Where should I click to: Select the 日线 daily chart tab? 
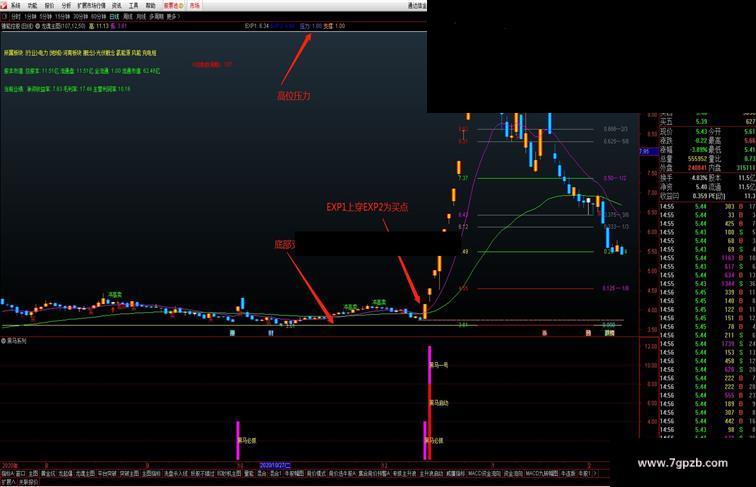114,17
